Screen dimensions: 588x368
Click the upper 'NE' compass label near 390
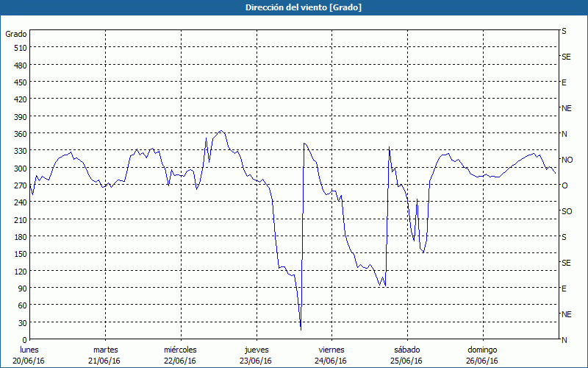tap(567, 108)
